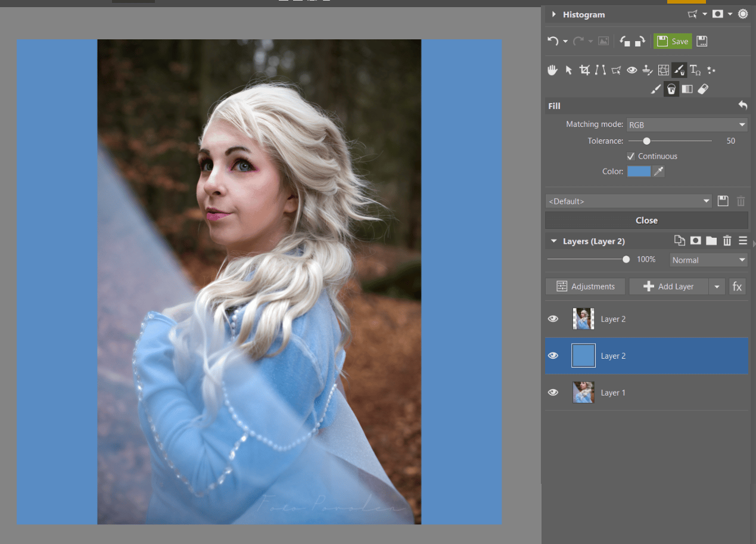Choose the Gradient sub-tool

tap(687, 89)
